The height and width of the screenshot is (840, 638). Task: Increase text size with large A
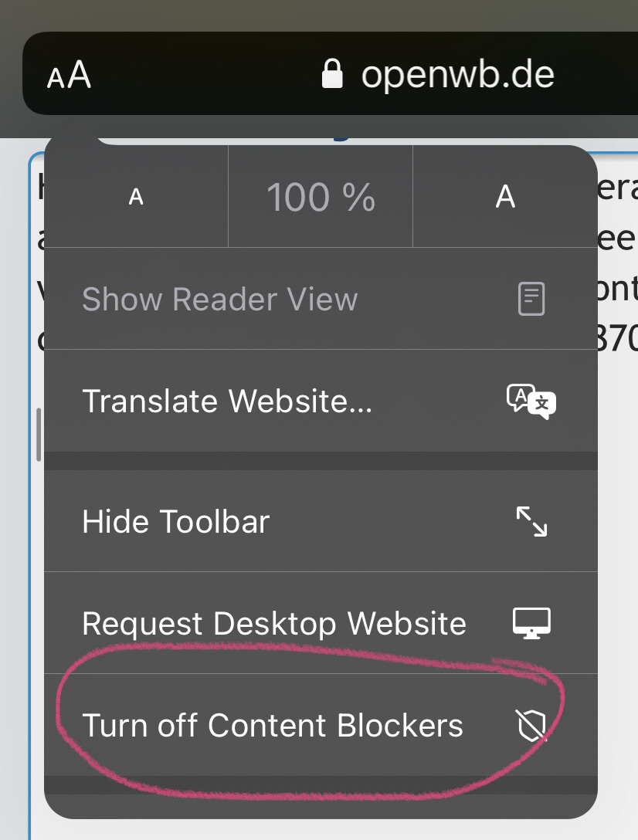[505, 198]
